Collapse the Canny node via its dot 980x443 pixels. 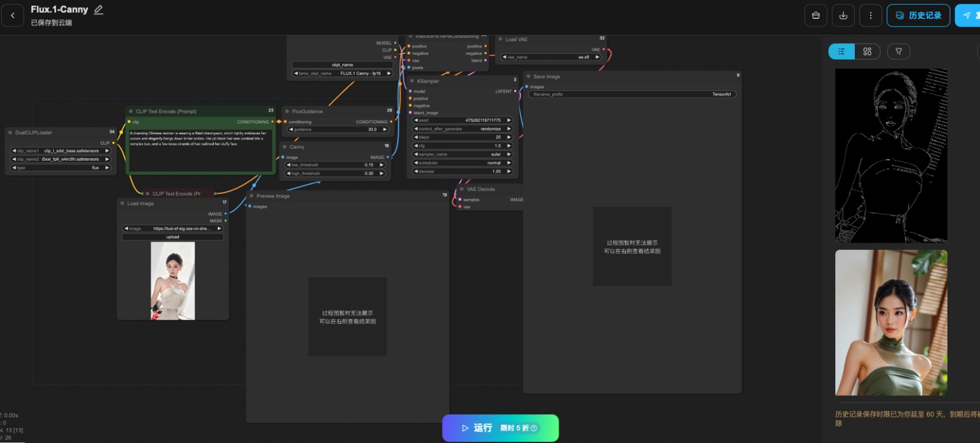[284, 146]
